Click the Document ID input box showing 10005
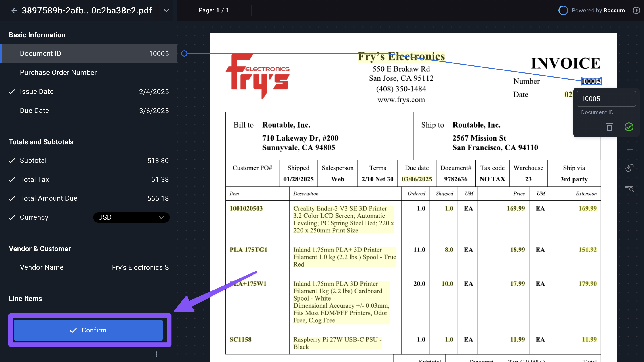Viewport: 644px width, 362px height. [606, 99]
